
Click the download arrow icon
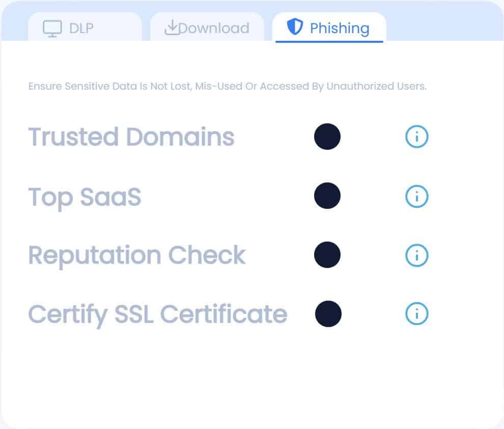(x=172, y=28)
